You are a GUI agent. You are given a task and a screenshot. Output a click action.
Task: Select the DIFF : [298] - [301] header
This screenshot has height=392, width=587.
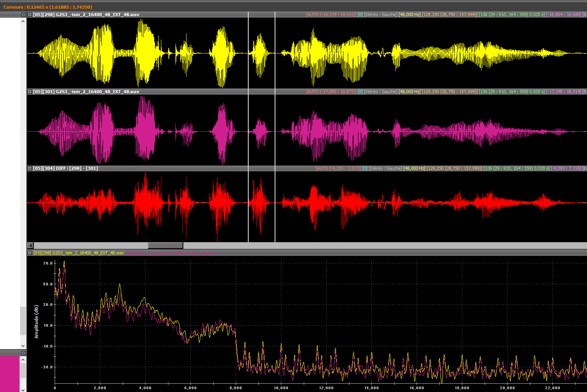(x=65, y=168)
